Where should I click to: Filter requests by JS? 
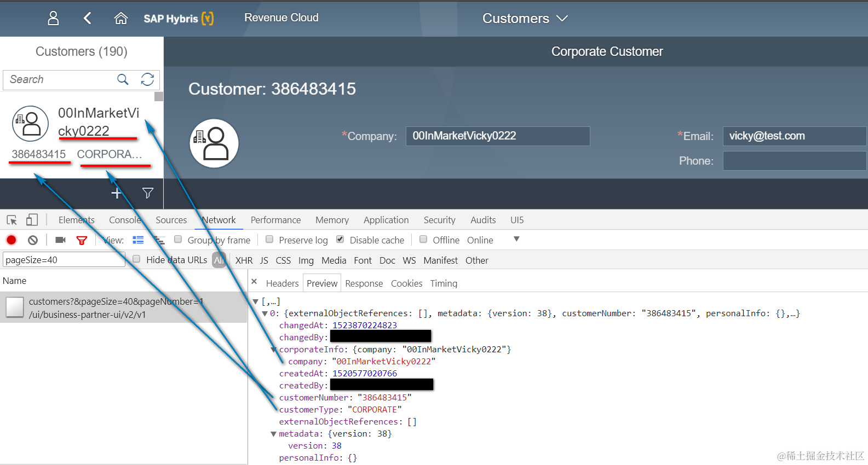click(264, 260)
